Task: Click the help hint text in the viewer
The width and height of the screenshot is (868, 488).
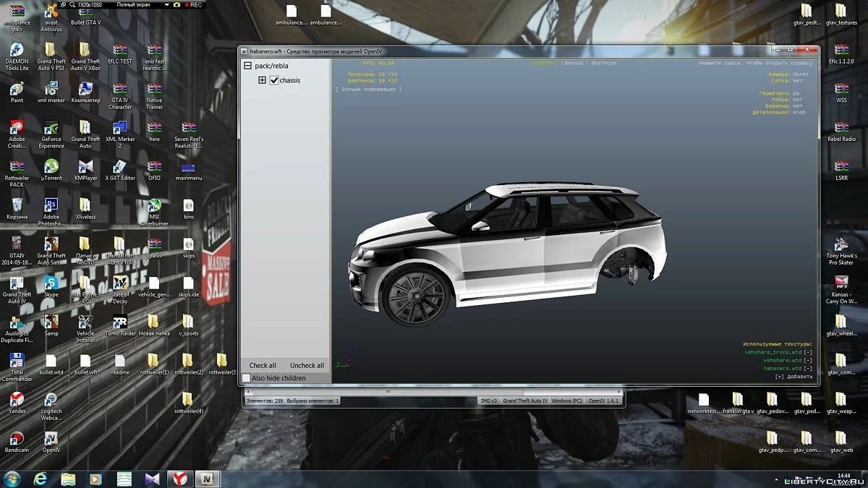Action: tap(756, 63)
